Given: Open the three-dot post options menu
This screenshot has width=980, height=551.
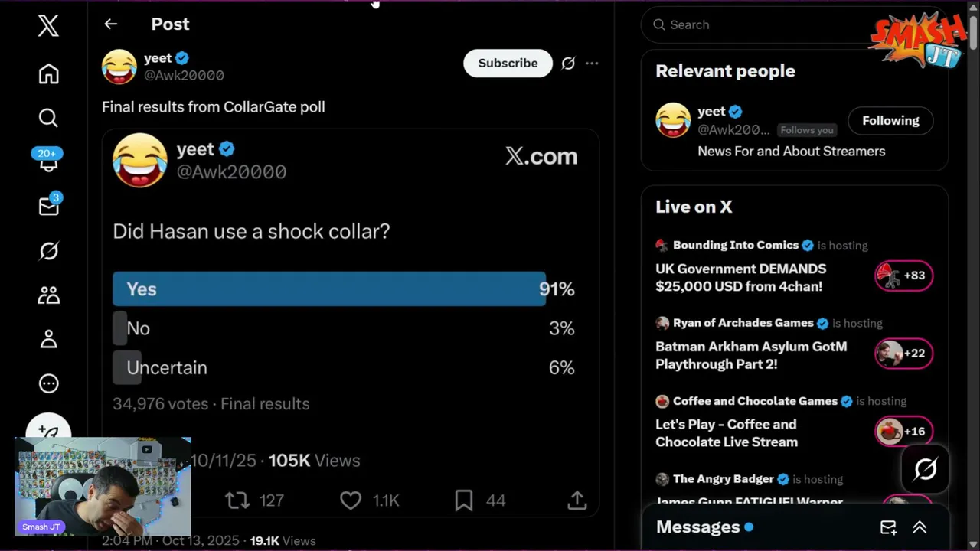Looking at the screenshot, I should coord(592,64).
